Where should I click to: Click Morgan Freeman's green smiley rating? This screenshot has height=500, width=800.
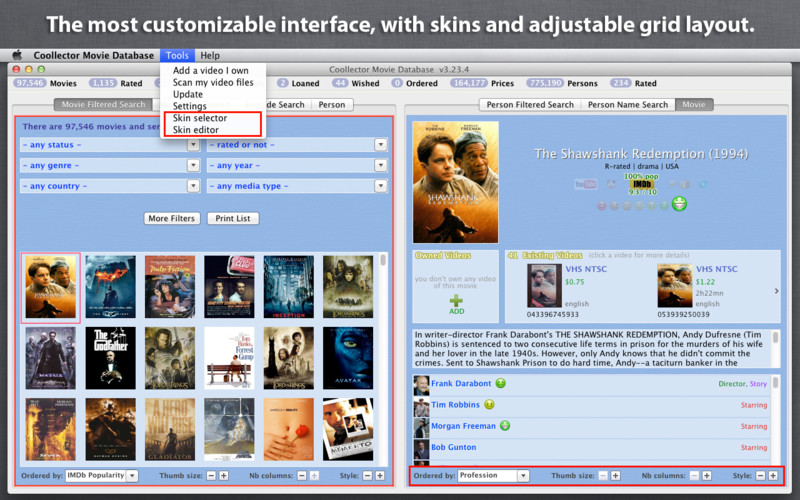click(505, 426)
